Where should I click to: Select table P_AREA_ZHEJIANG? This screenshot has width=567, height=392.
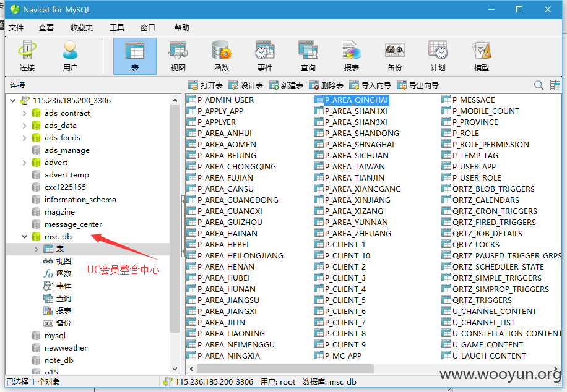[x=353, y=233]
